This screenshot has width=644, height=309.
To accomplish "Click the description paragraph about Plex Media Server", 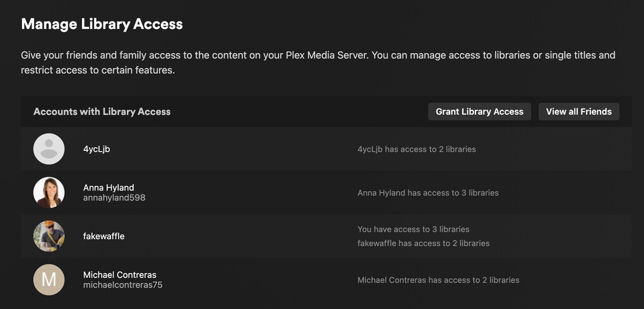I will coord(318,62).
